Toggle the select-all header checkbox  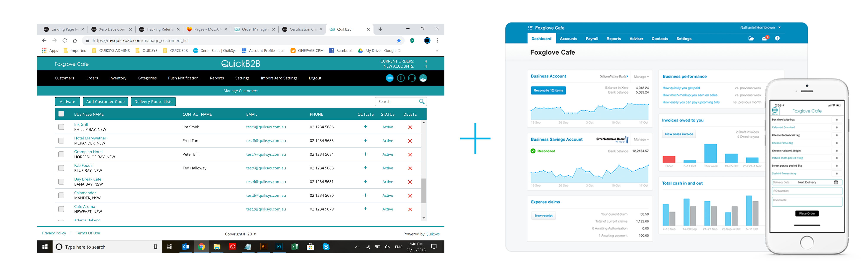pos(61,114)
